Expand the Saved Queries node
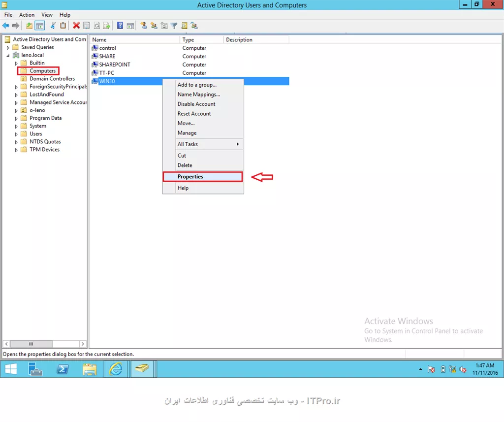The image size is (504, 422). 8,48
